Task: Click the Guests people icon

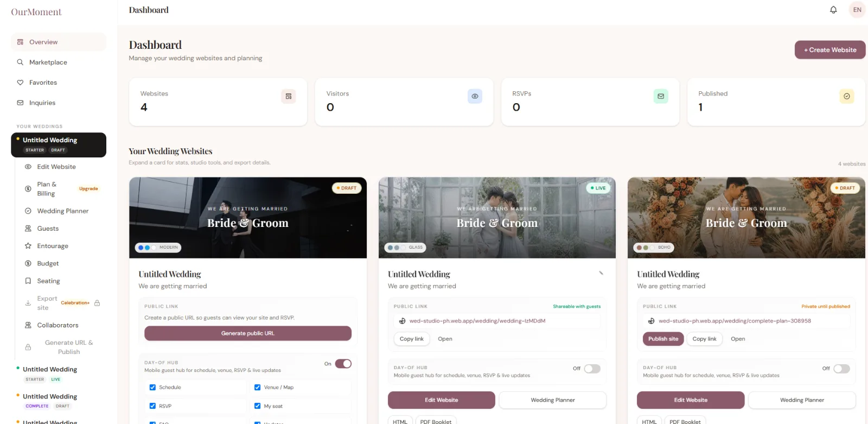Action: (x=28, y=229)
